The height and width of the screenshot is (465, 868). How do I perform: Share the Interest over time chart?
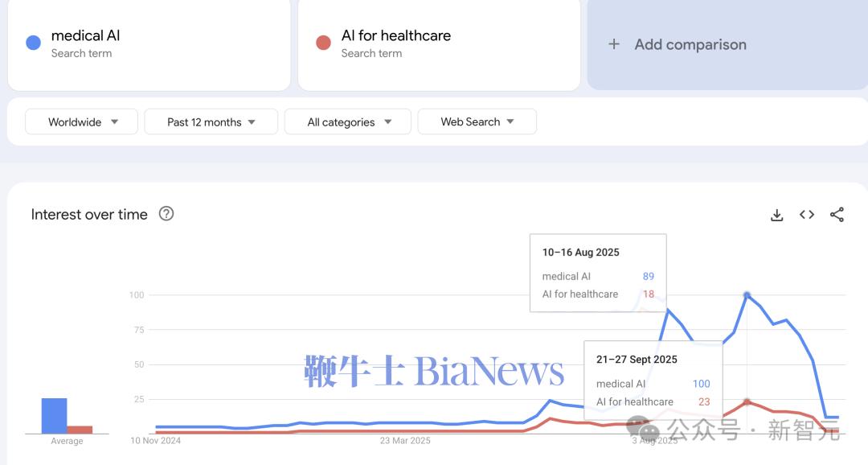click(x=837, y=215)
